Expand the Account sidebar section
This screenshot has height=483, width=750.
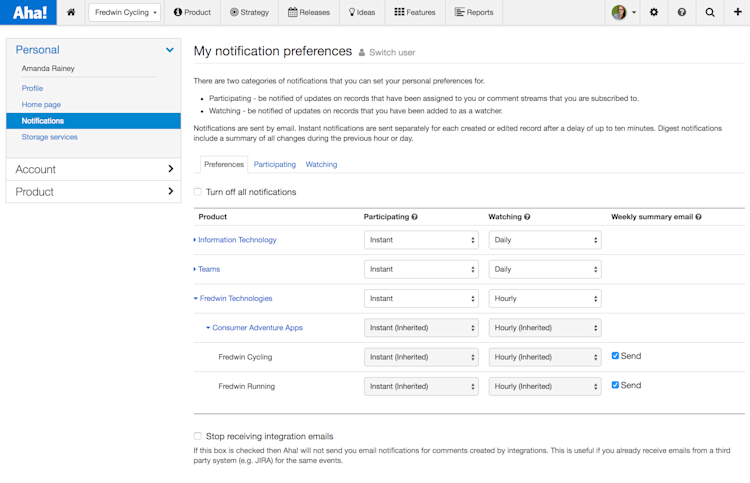[x=93, y=169]
